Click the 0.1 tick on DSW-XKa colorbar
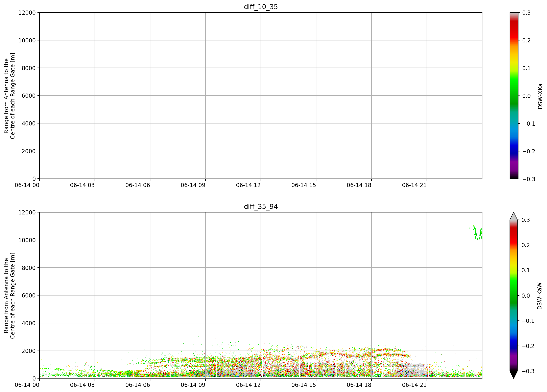This screenshot has width=547, height=392. point(527,68)
